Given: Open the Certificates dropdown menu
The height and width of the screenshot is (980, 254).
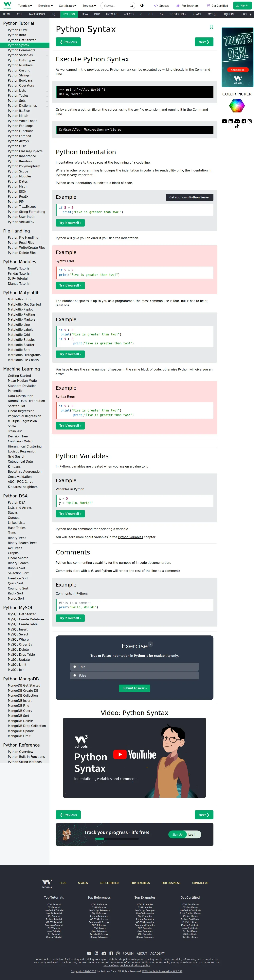Looking at the screenshot, I should [x=68, y=6].
